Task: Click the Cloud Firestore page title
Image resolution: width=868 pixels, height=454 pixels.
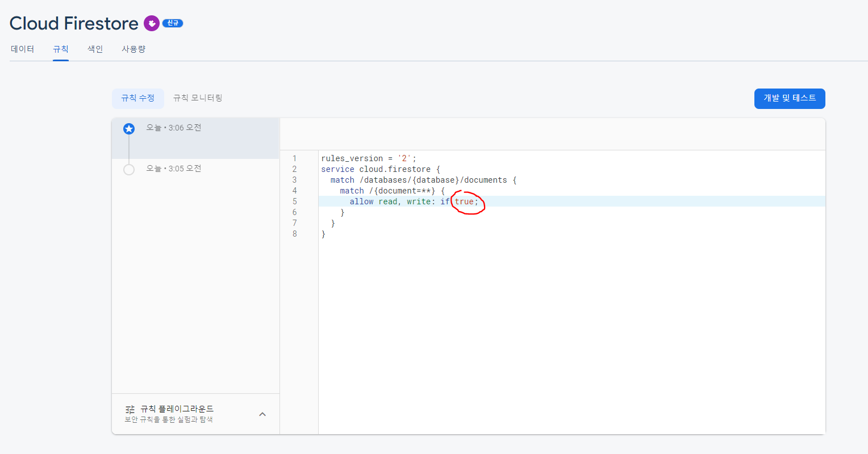Action: pyautogui.click(x=74, y=23)
